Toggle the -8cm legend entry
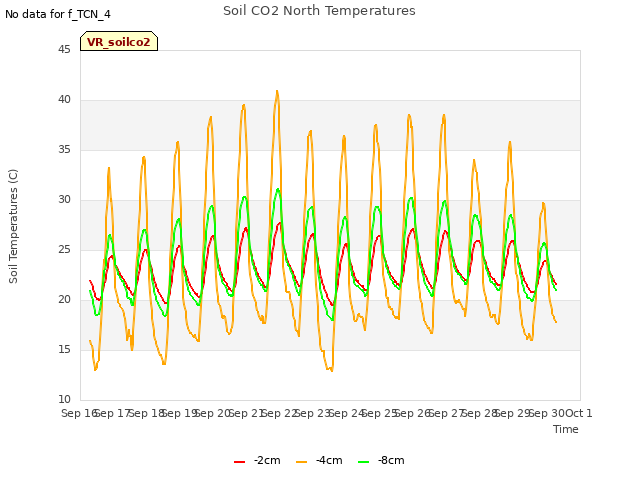This screenshot has width=640, height=480. (381, 460)
